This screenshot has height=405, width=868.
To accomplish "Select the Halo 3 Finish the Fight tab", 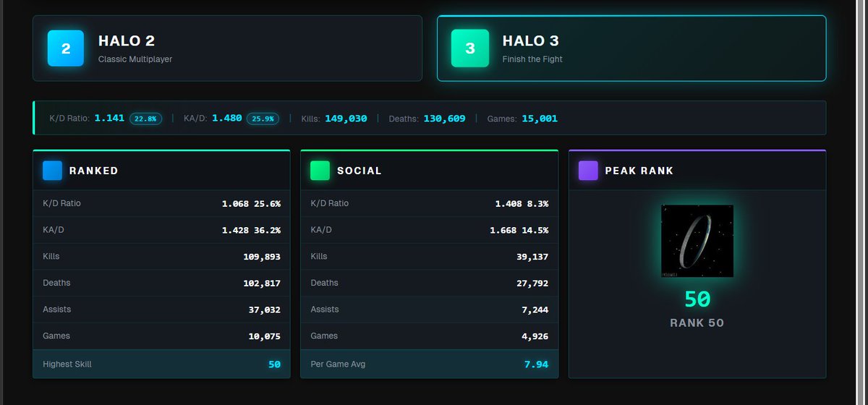I will (631, 48).
